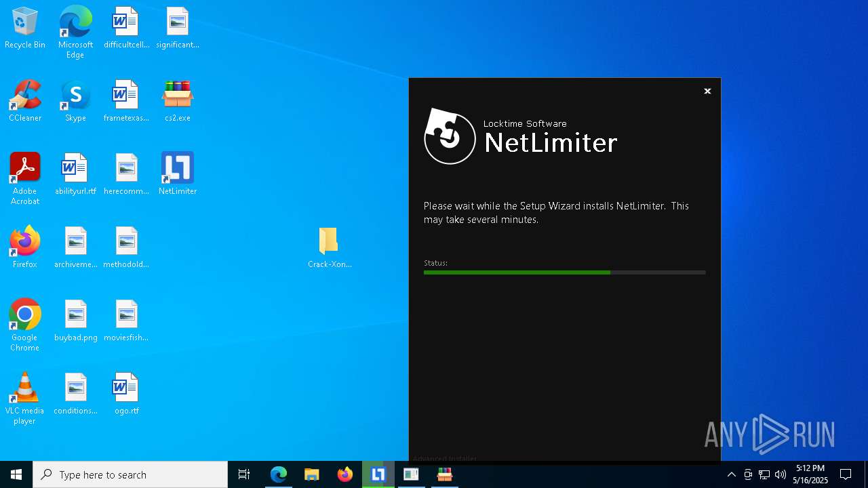
Task: Show hidden system tray icons
Action: click(x=731, y=474)
